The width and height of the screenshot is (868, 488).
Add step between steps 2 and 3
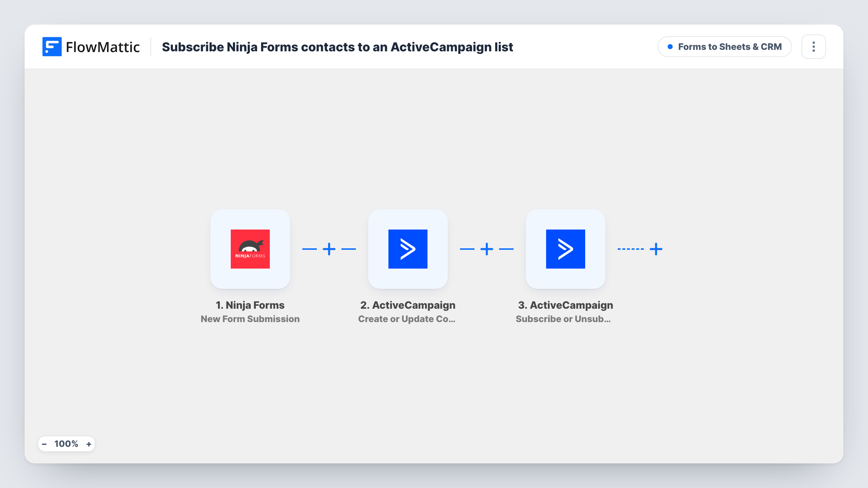pos(487,249)
